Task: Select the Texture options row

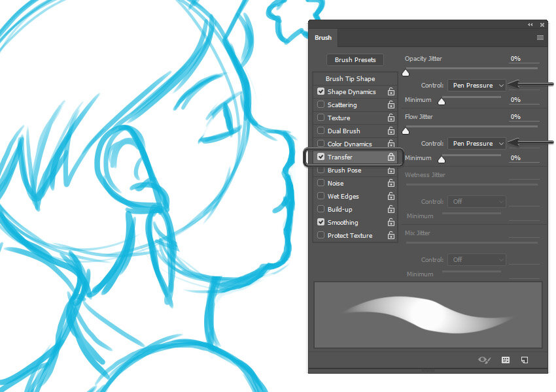Action: pos(355,118)
